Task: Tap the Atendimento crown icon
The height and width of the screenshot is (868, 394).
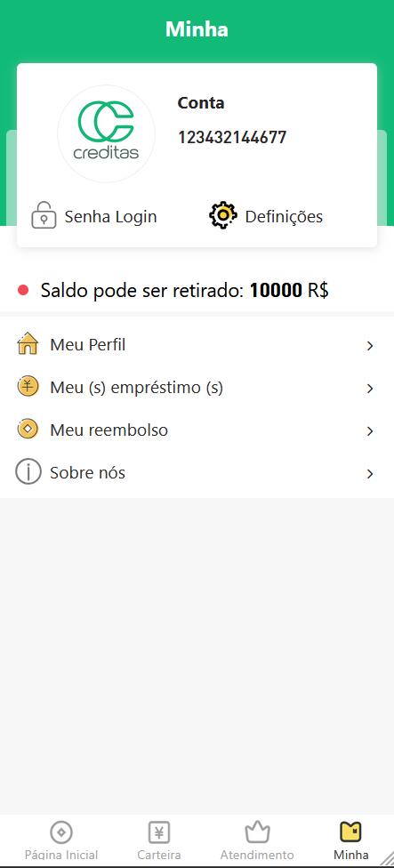Action: pyautogui.click(x=257, y=832)
